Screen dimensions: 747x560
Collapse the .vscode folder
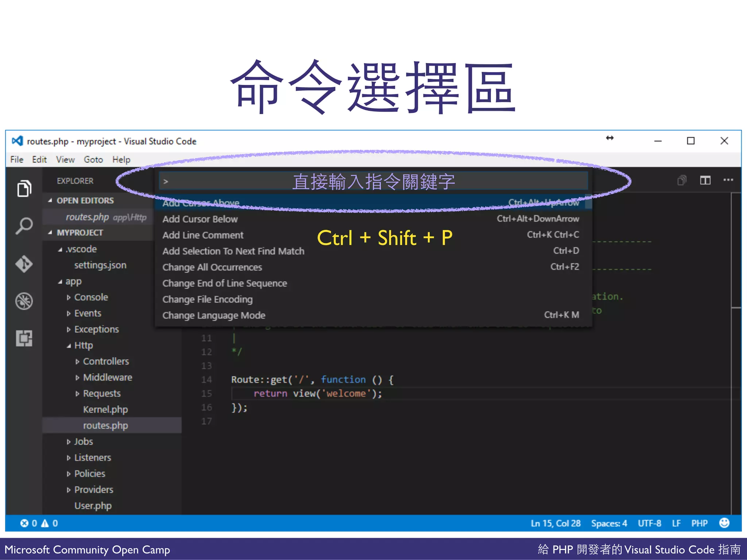(60, 250)
